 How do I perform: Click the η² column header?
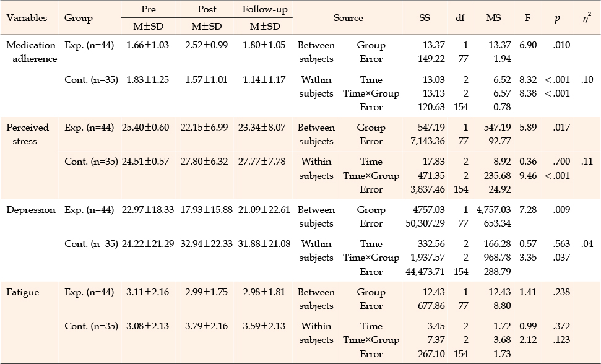(x=586, y=17)
